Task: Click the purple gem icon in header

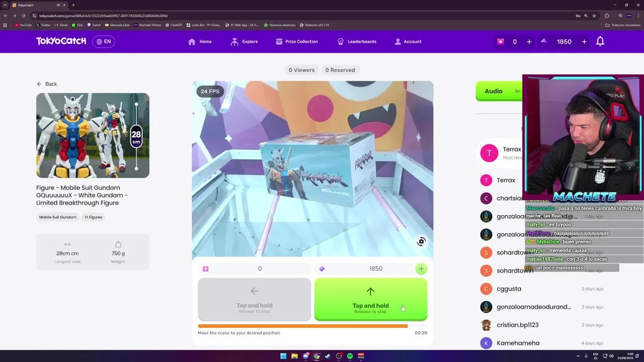Action: click(543, 41)
